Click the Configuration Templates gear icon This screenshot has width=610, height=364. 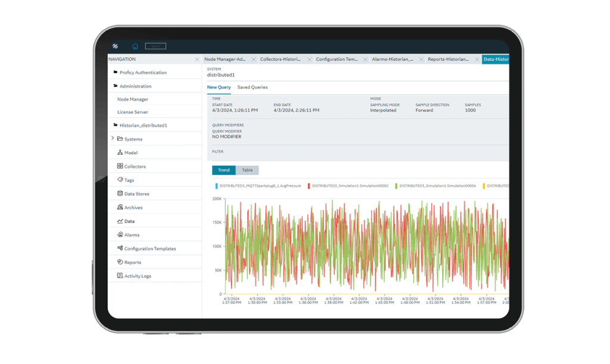[x=120, y=249]
